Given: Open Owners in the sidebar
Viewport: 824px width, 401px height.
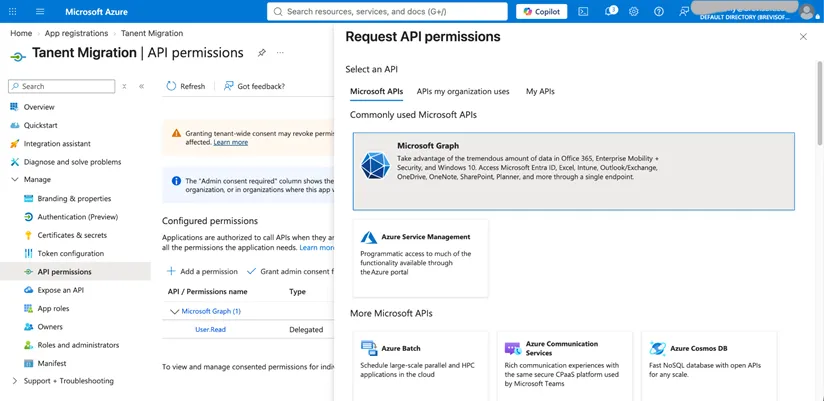Looking at the screenshot, I should [x=50, y=327].
